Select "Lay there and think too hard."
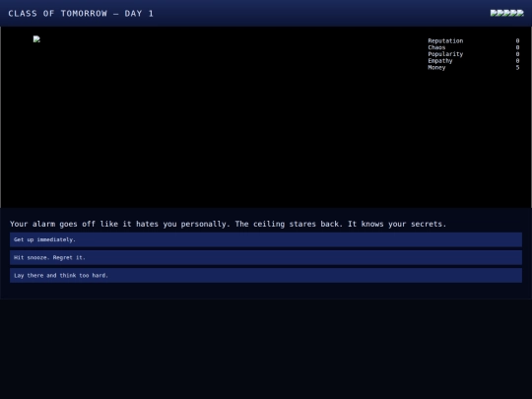The width and height of the screenshot is (532, 399). coord(266,276)
